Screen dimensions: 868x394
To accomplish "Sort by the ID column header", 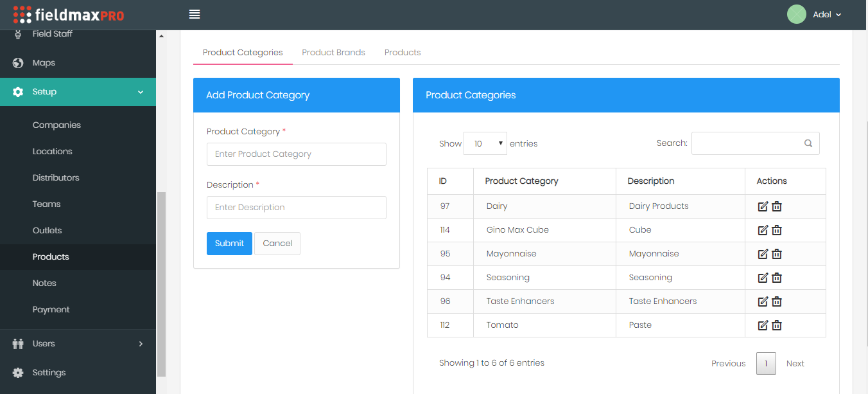I will click(x=450, y=181).
